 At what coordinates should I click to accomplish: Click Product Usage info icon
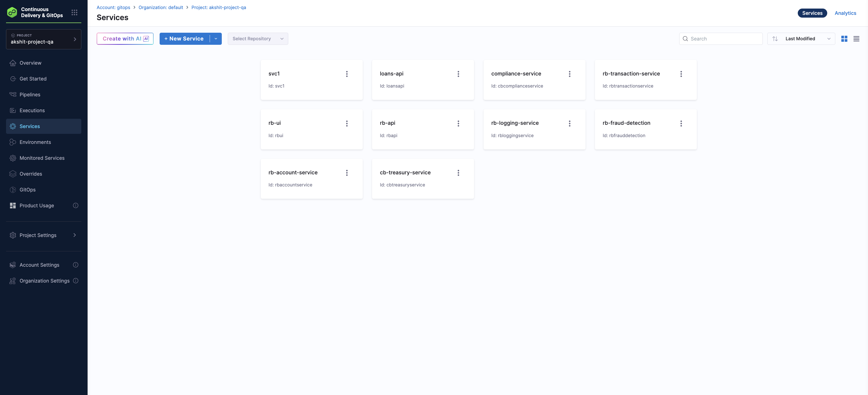tap(76, 205)
